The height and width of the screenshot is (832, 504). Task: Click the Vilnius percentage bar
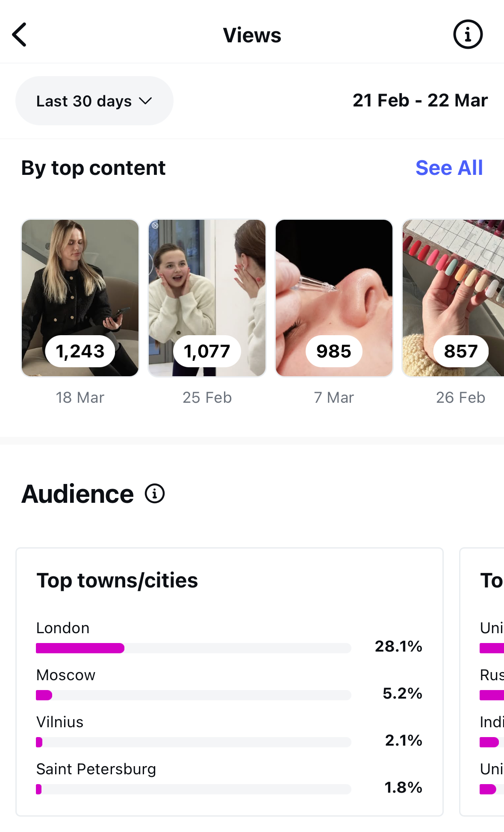[193, 742]
